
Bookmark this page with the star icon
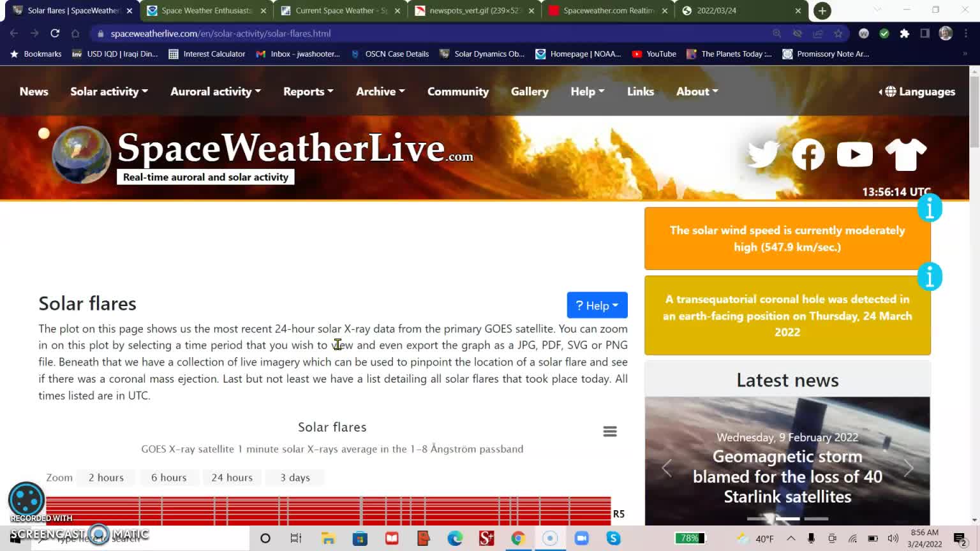tap(838, 33)
